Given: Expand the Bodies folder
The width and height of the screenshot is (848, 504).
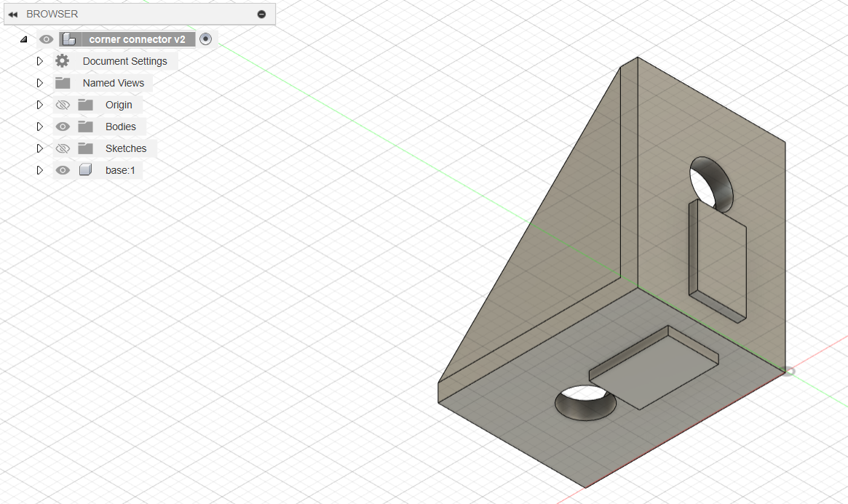Looking at the screenshot, I should pos(39,127).
